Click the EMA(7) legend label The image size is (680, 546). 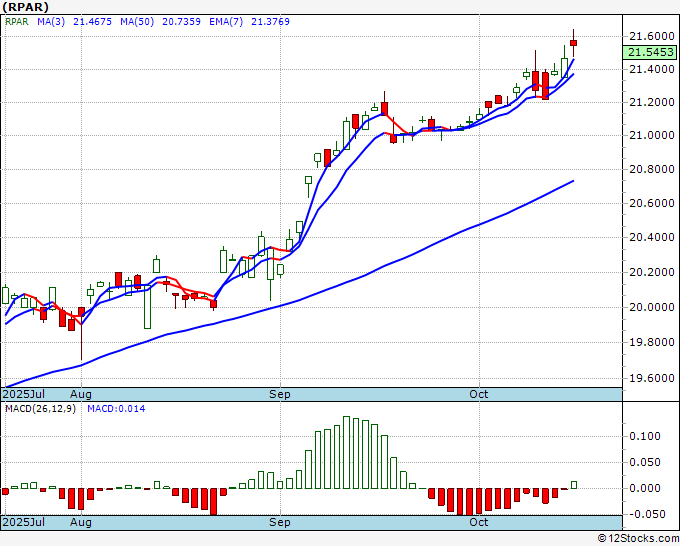pyautogui.click(x=226, y=22)
